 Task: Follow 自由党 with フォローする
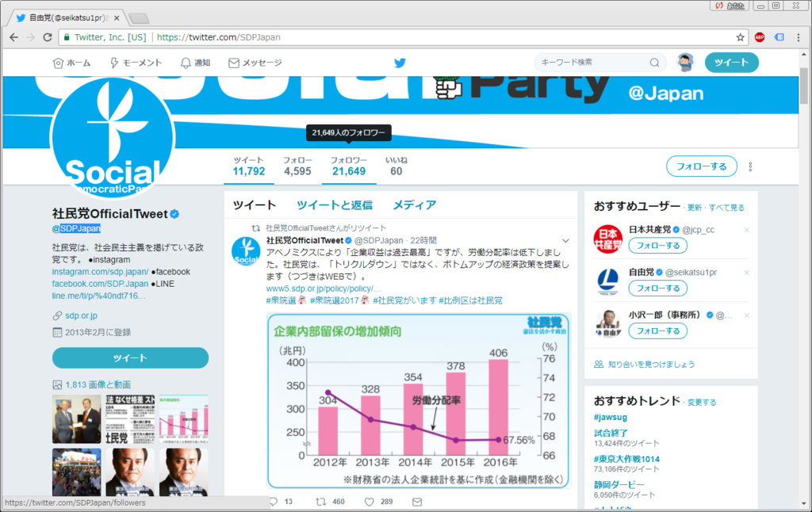657,288
